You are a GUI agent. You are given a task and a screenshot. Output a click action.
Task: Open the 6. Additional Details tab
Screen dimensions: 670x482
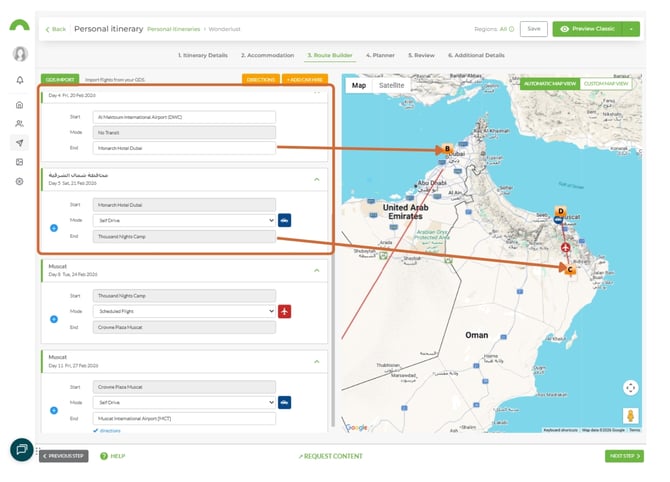pyautogui.click(x=476, y=55)
